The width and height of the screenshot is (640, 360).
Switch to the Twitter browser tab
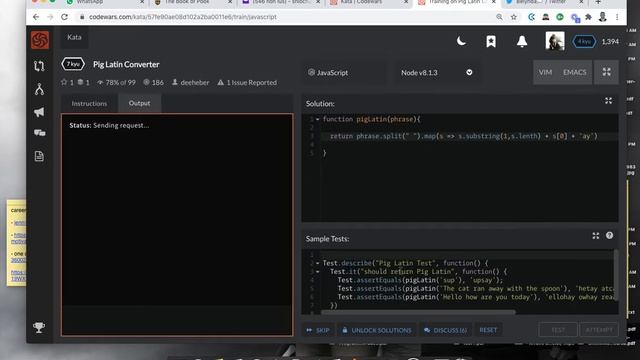coord(545,2)
